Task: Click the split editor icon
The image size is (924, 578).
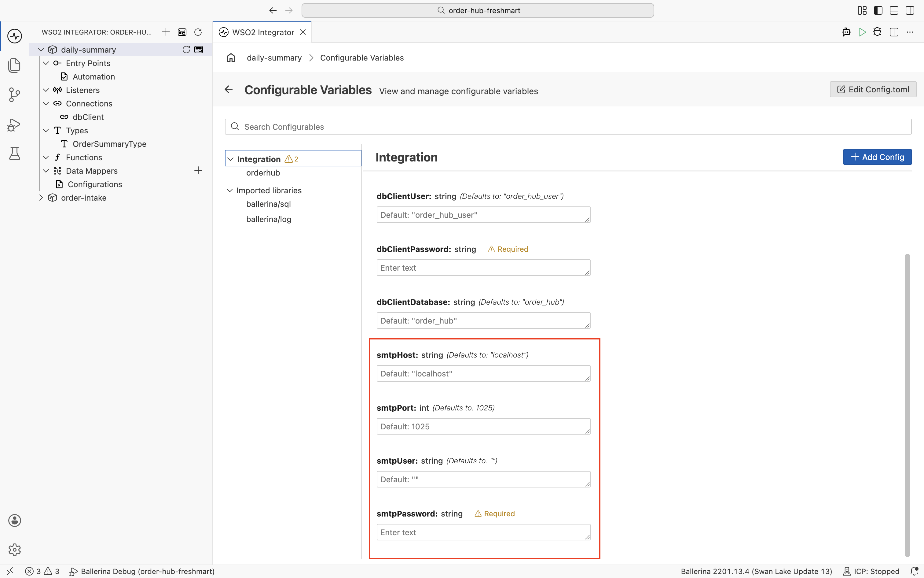Action: [894, 32]
